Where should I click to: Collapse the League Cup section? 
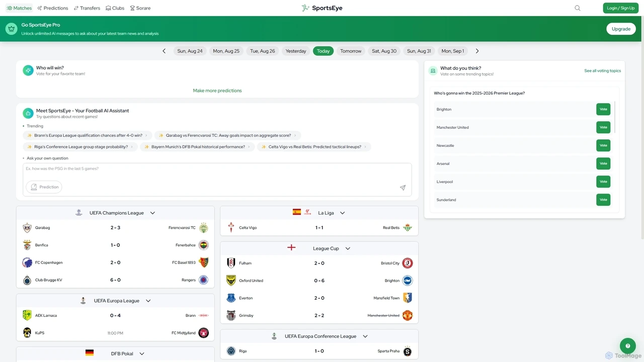(348, 248)
